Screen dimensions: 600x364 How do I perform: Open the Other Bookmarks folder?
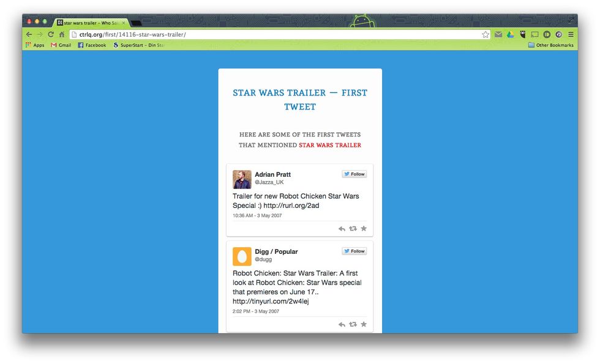point(551,45)
